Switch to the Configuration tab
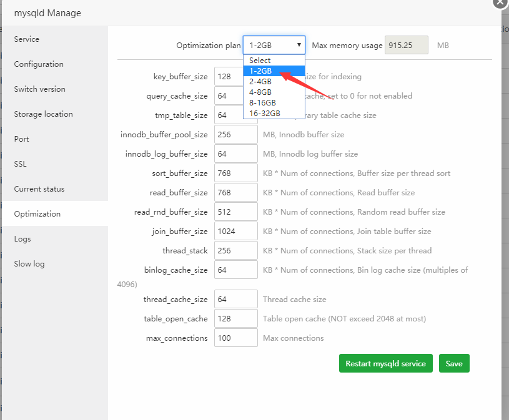Screen dimensions: 509x420 (39, 64)
